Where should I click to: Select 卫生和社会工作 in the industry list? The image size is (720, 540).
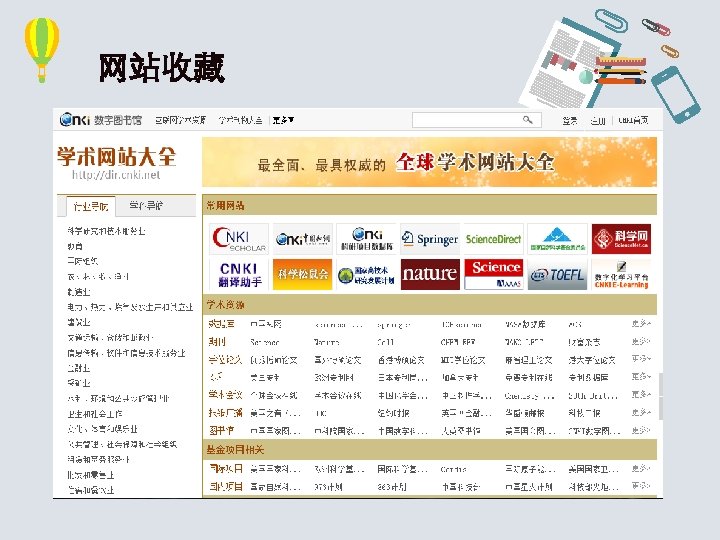(x=95, y=414)
